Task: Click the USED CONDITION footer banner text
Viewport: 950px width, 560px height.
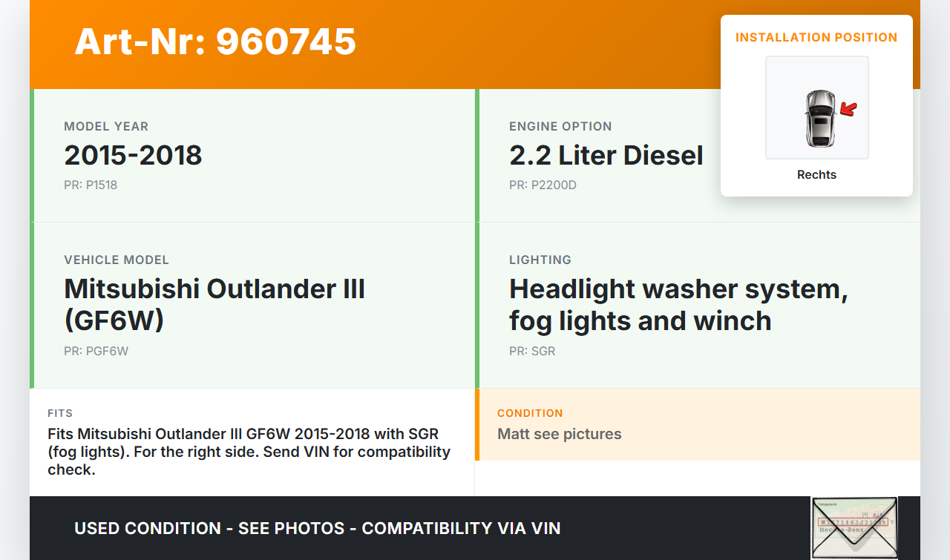Action: (318, 528)
